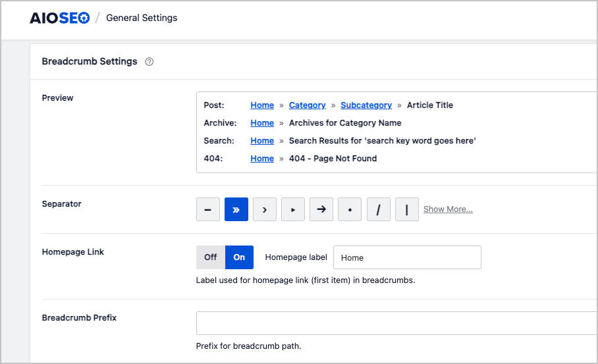Click 'Archives for Category Name' text
Image resolution: width=598 pixels, height=364 pixels.
pyautogui.click(x=344, y=123)
